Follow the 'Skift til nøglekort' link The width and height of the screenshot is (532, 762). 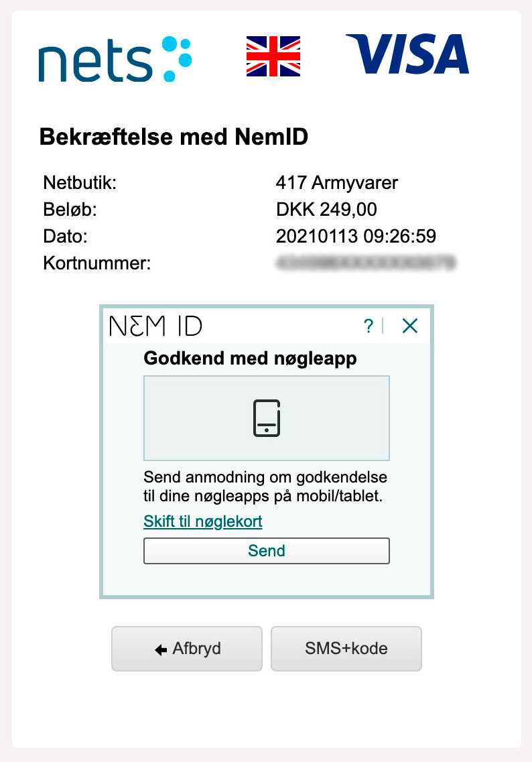[x=202, y=521]
